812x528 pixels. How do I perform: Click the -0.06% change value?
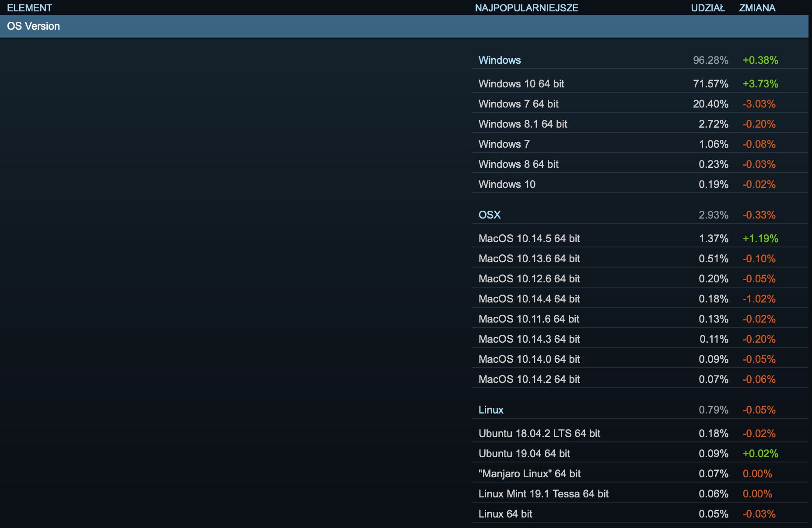759,379
